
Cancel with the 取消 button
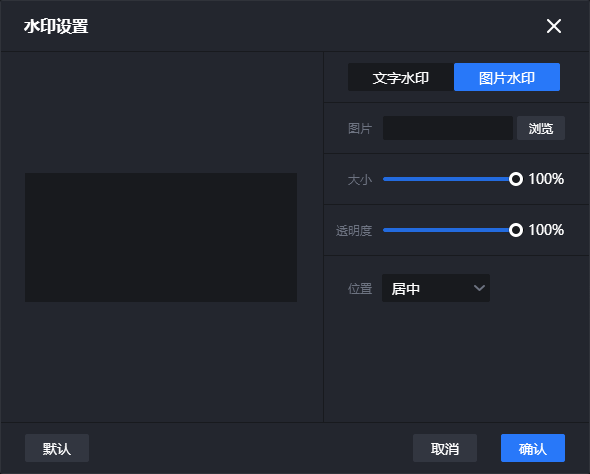click(445, 448)
